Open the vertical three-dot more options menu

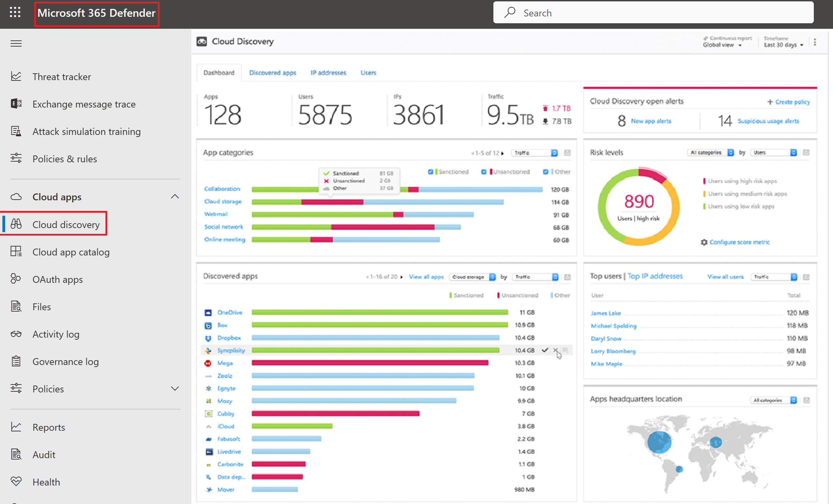815,42
